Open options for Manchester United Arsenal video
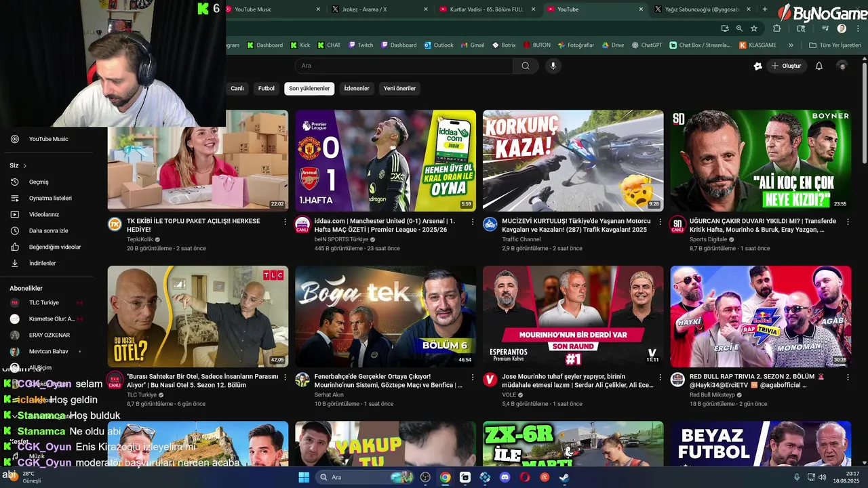Image resolution: width=868 pixels, height=488 pixels. pyautogui.click(x=473, y=222)
